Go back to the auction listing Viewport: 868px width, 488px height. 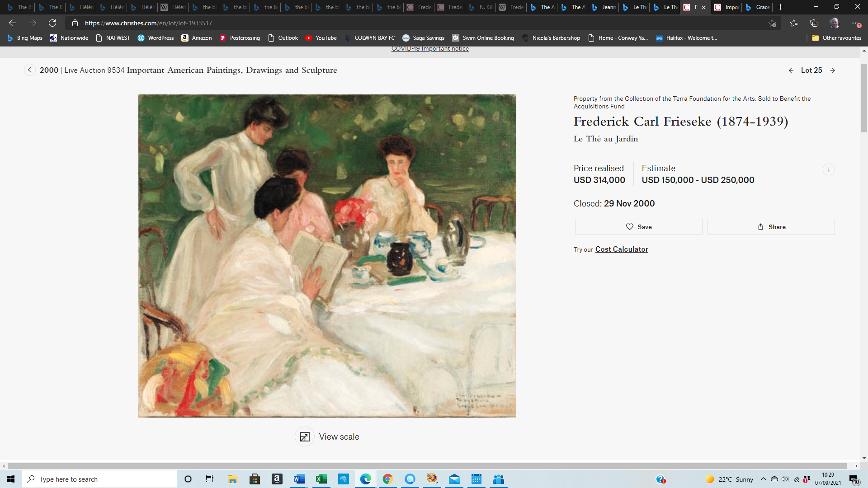coord(30,70)
